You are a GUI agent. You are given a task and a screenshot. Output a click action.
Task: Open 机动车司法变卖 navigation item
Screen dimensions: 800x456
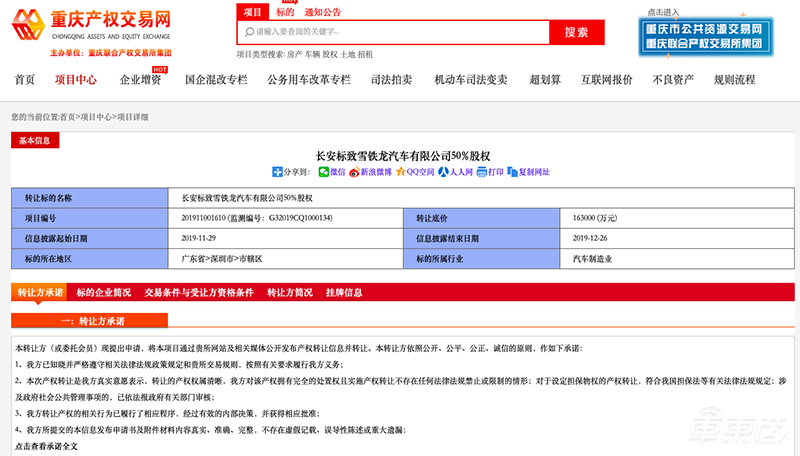[470, 80]
